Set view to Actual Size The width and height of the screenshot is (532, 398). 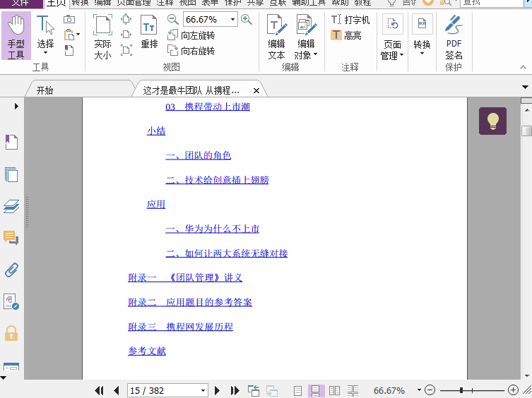pyautogui.click(x=102, y=37)
